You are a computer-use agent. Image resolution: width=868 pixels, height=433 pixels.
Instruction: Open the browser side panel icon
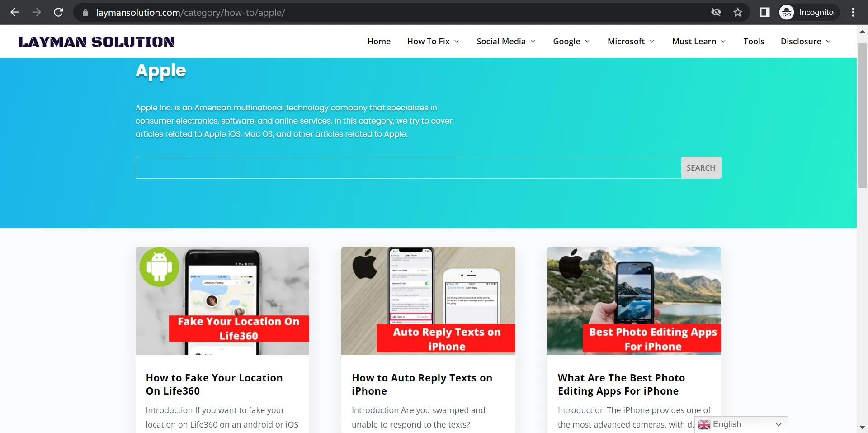[764, 12]
